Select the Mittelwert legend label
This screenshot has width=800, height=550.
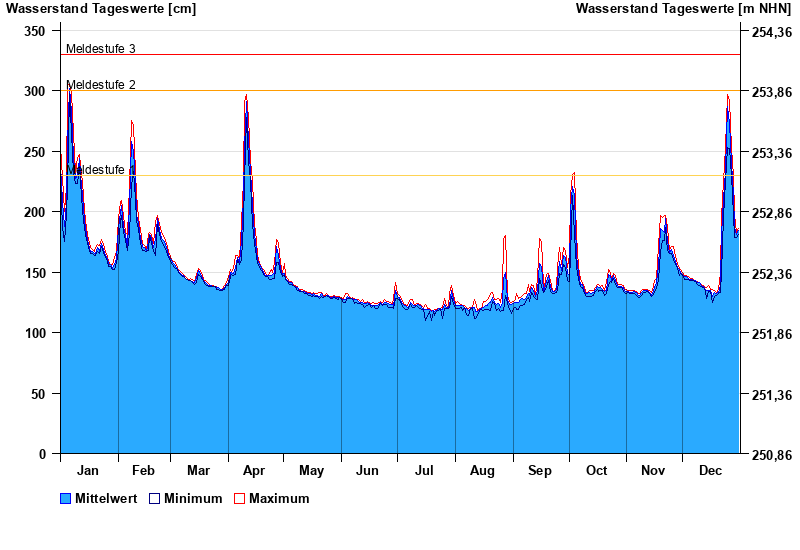106,498
